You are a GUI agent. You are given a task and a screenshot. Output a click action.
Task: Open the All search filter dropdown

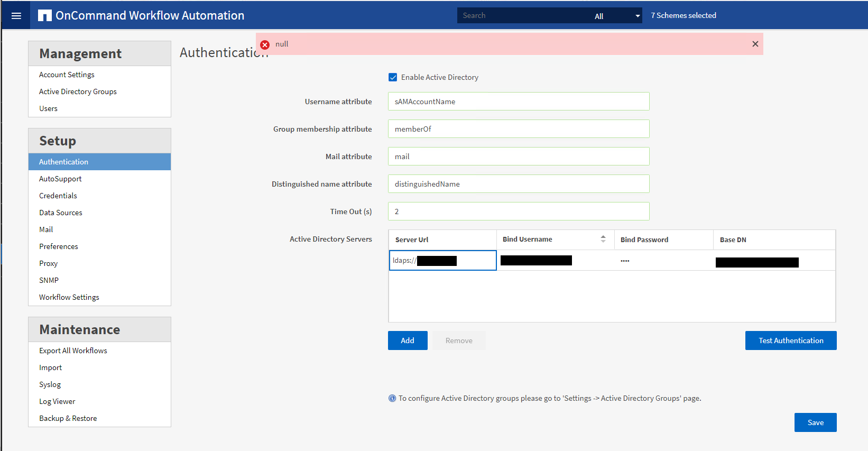(x=616, y=16)
